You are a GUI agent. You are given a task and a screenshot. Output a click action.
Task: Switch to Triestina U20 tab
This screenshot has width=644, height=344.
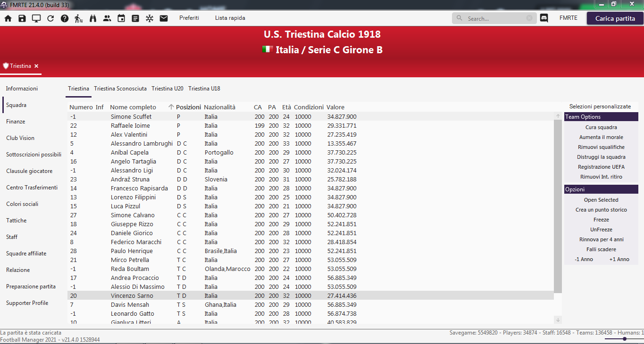(x=167, y=88)
